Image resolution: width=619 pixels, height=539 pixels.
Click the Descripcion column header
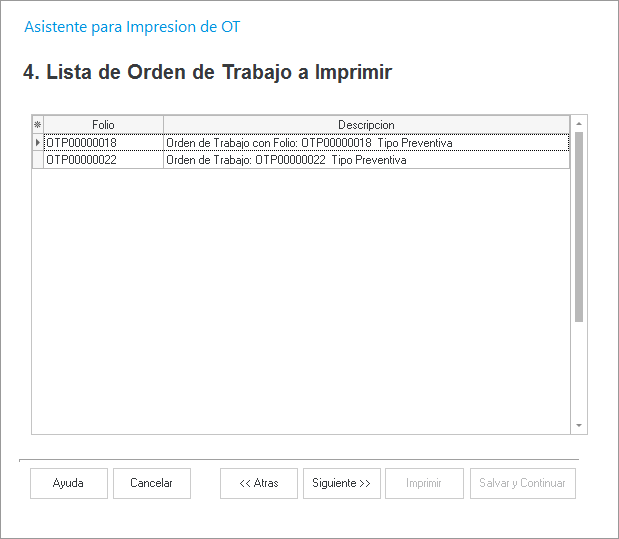click(x=366, y=125)
